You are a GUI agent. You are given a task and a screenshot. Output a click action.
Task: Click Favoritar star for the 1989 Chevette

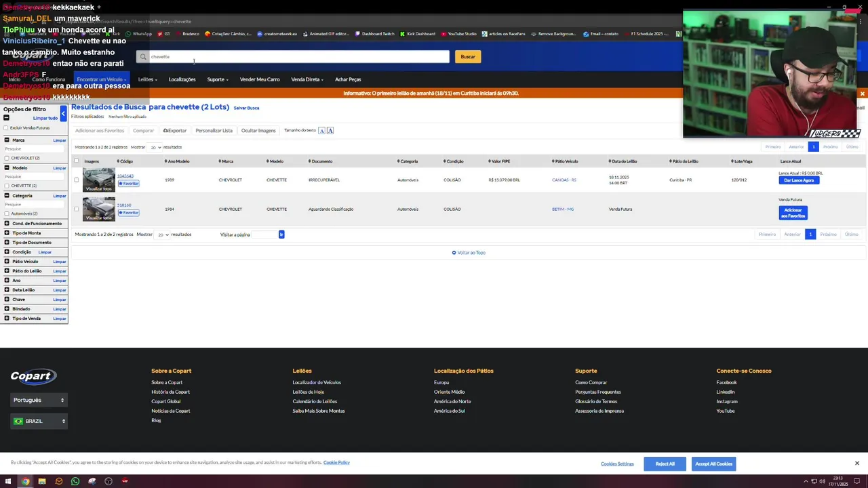pyautogui.click(x=128, y=184)
